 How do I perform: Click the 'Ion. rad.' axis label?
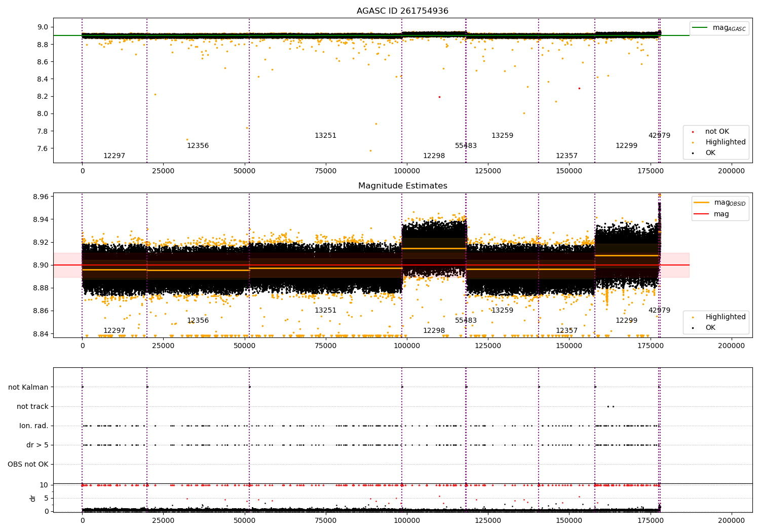pos(34,426)
